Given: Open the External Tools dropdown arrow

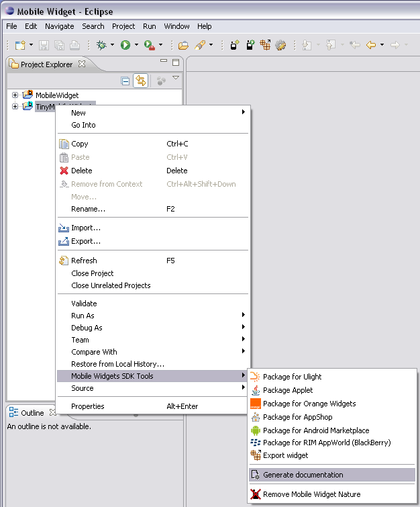Looking at the screenshot, I should coord(160,45).
